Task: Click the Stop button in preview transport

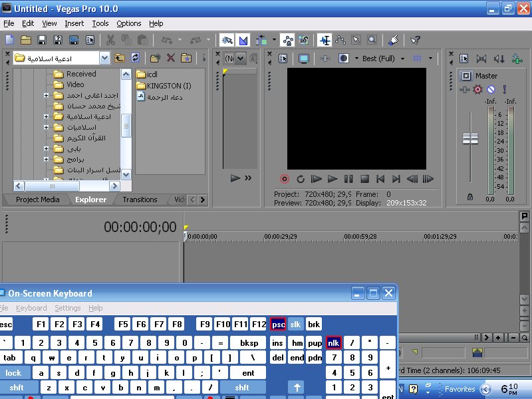Action: coord(364,179)
